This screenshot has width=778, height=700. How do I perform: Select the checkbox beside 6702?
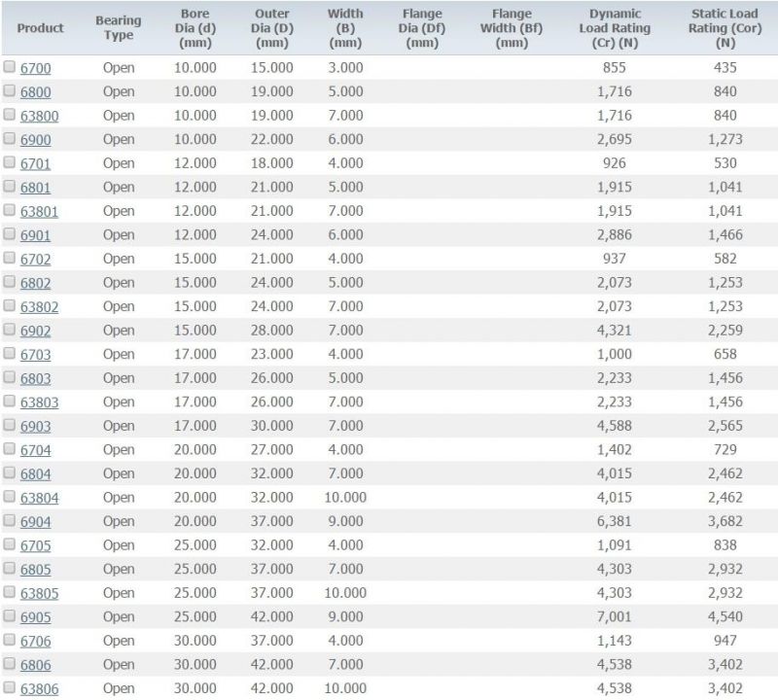(x=10, y=258)
